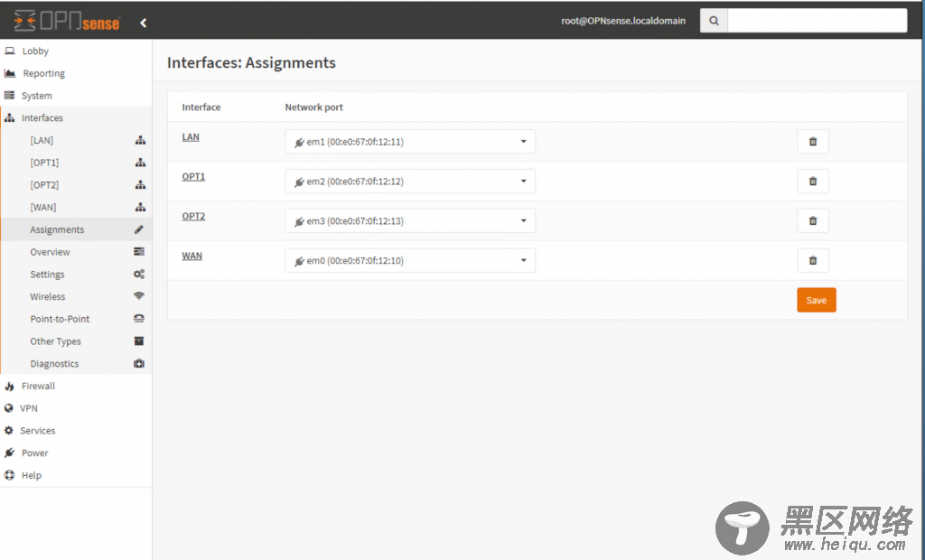Click network icon beside [LAN]
The image size is (925, 560).
[140, 140]
